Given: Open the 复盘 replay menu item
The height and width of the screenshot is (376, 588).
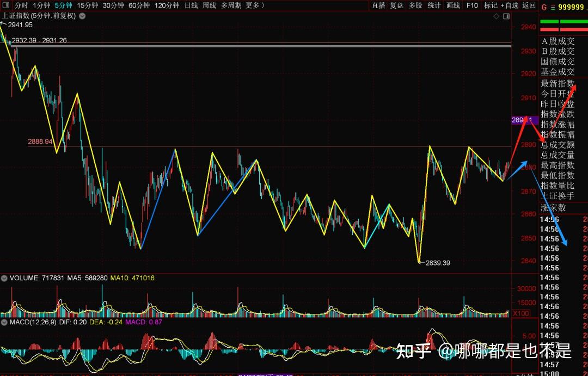Looking at the screenshot, I should coord(396,5).
